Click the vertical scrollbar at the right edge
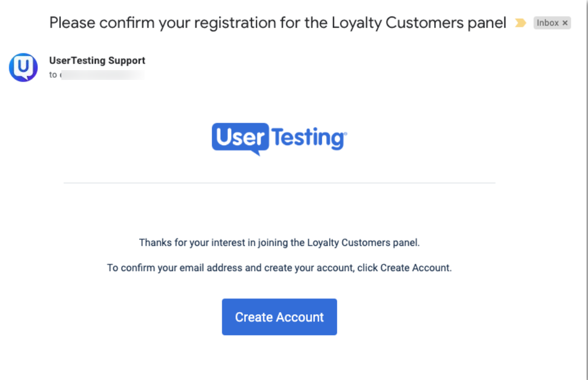 pyautogui.click(x=587, y=190)
